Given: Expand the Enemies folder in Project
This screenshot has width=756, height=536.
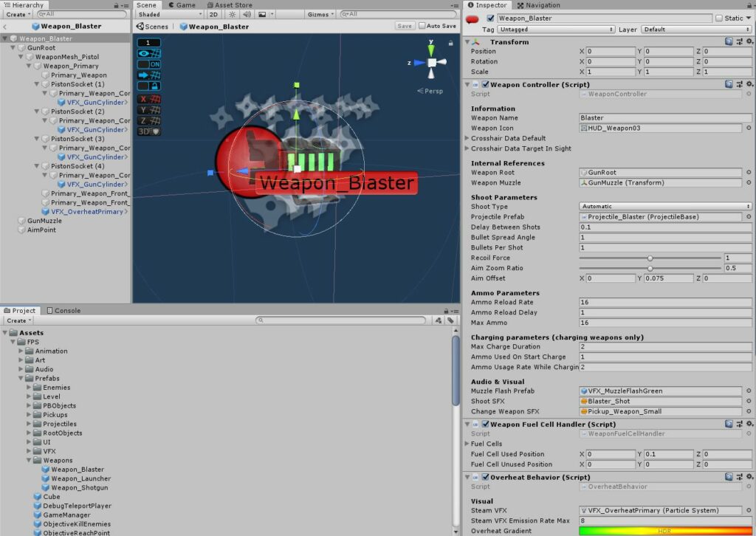Looking at the screenshot, I should click(29, 388).
